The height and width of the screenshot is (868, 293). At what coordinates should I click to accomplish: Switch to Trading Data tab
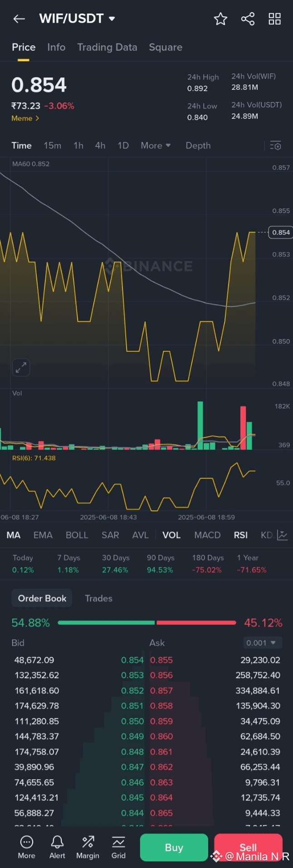107,47
